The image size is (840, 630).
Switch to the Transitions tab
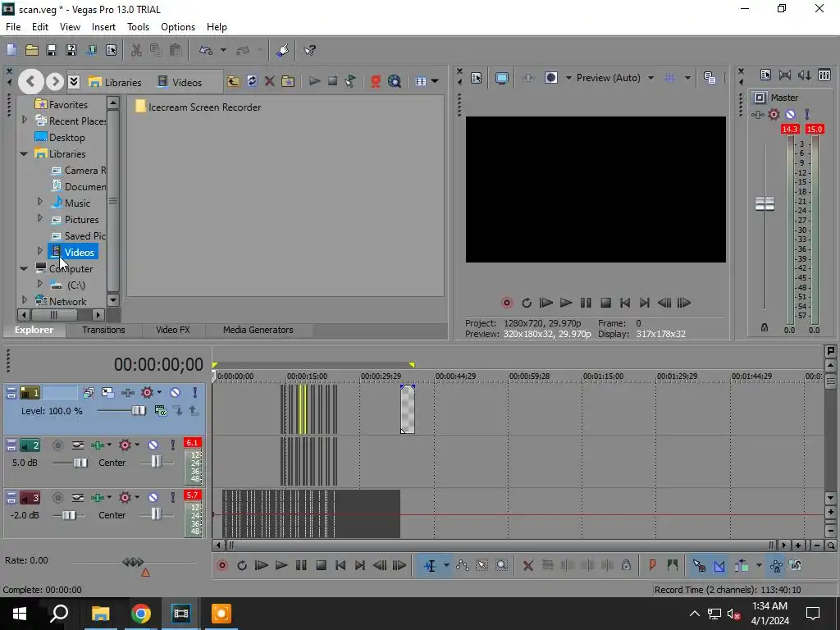coord(103,330)
